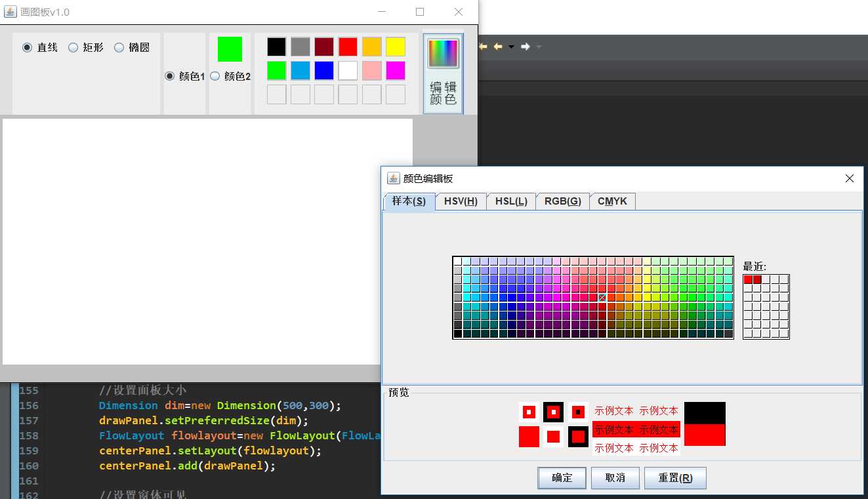Click the Java icon in 颜色编辑板 title bar
The image size is (868, 499).
[393, 178]
